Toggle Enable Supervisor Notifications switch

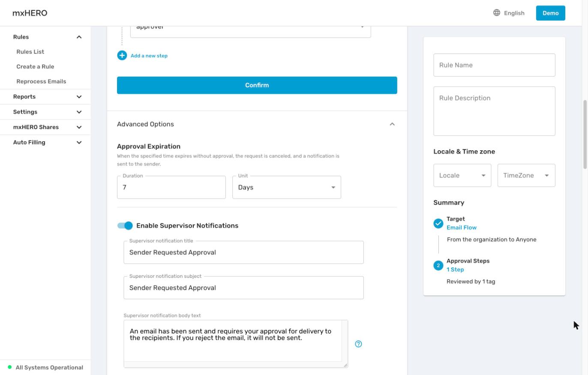125,226
